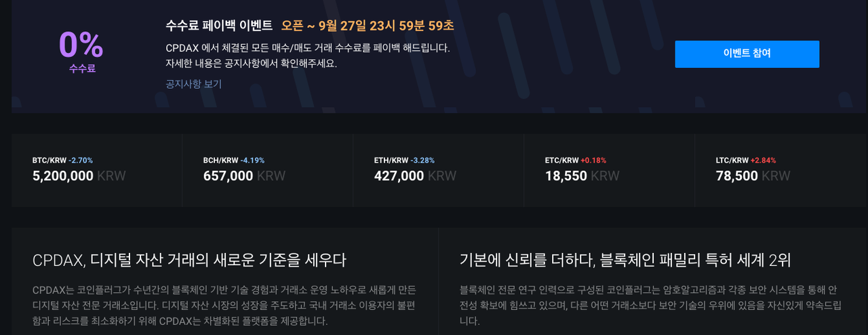The height and width of the screenshot is (335, 868).
Task: Click the purple 0% 수수료 graphic
Action: 81,50
